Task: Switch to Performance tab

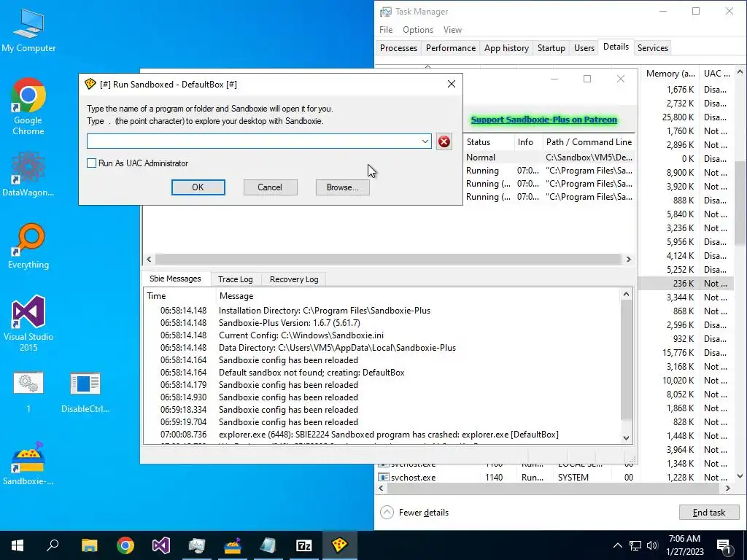Action: point(451,47)
